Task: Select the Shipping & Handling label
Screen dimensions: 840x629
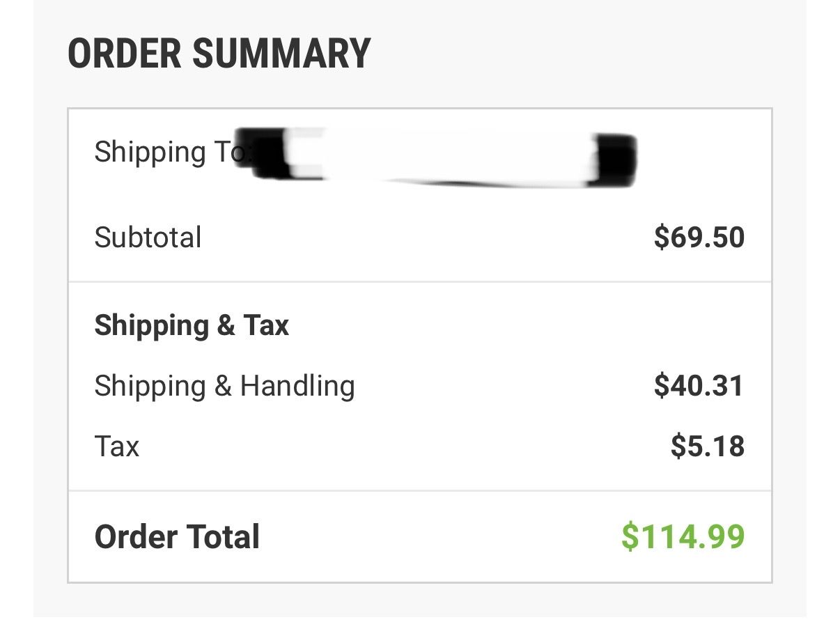Action: coord(224,385)
